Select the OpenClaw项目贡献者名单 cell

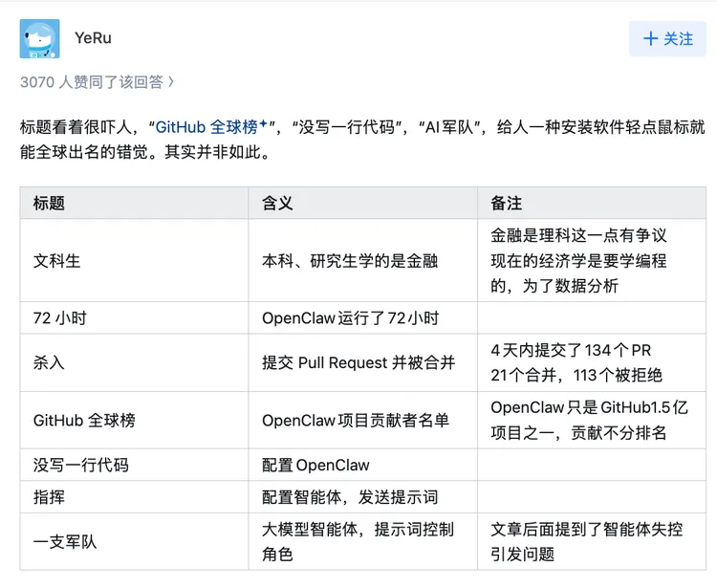[x=356, y=420]
